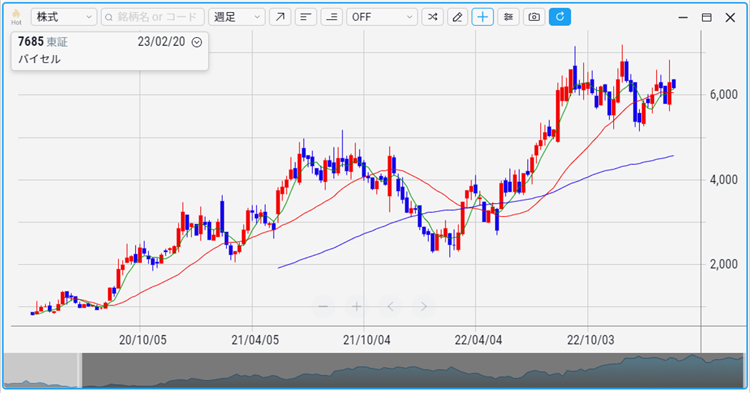Click the Hot flame icon
The width and height of the screenshot is (750, 393).
point(16,17)
